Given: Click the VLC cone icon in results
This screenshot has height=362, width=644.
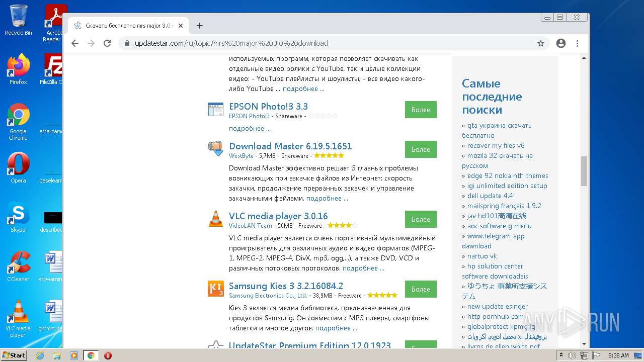Looking at the screenshot, I should pos(215,219).
